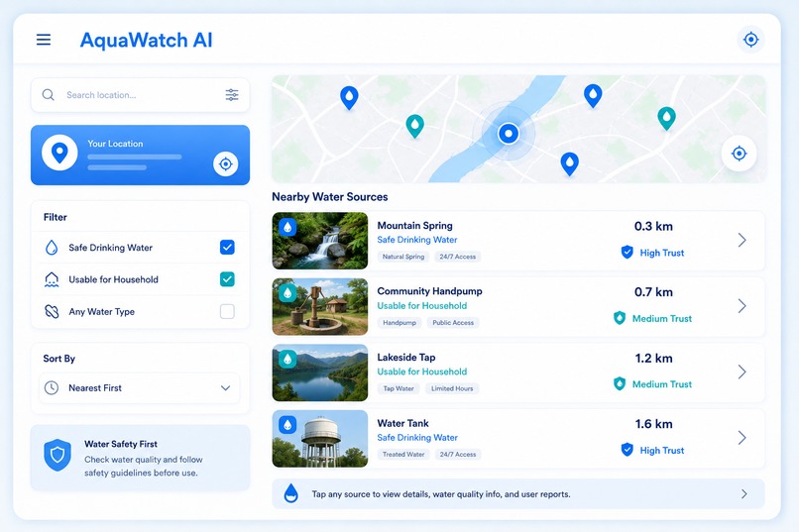Click the blue map pin below river

570,163
